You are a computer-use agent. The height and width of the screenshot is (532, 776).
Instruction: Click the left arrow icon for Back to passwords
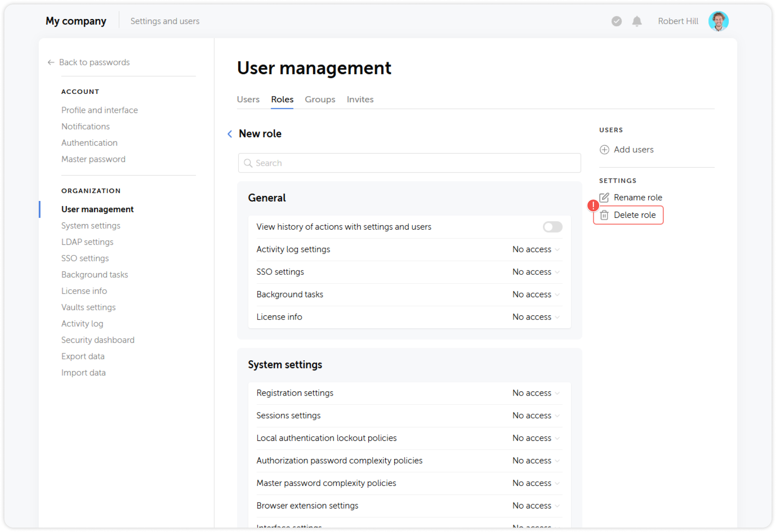coord(51,62)
